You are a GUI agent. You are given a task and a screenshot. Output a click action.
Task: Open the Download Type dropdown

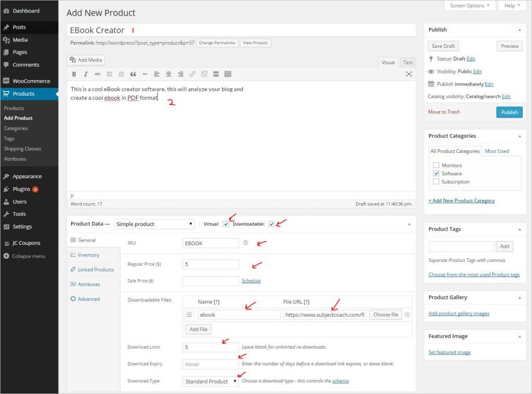[211, 381]
